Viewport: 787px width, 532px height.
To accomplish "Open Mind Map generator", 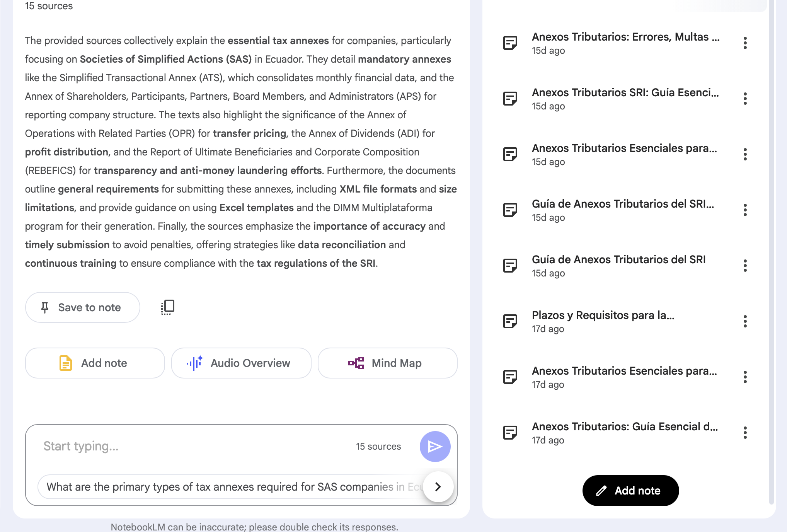I will click(387, 363).
